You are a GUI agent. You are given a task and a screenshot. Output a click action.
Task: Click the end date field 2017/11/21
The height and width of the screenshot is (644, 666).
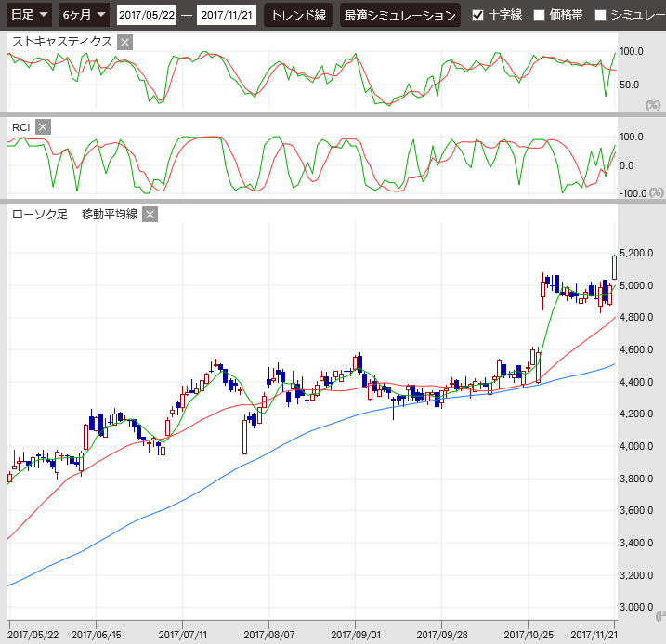(227, 15)
